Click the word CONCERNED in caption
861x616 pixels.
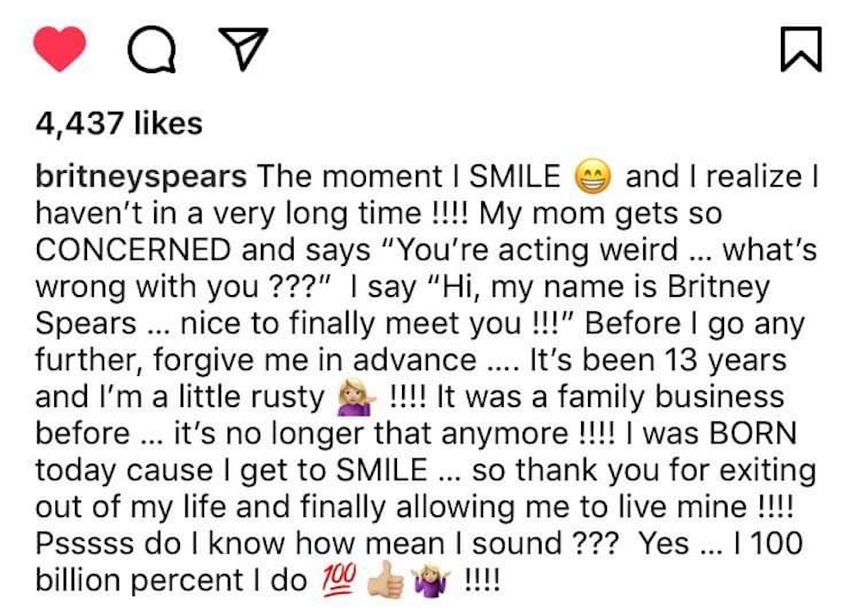133,250
